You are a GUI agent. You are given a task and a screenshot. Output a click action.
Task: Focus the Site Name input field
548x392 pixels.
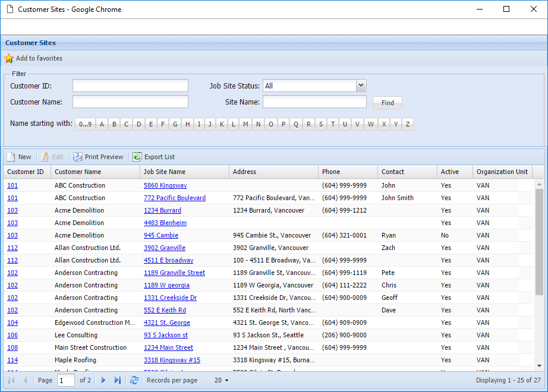click(x=314, y=102)
